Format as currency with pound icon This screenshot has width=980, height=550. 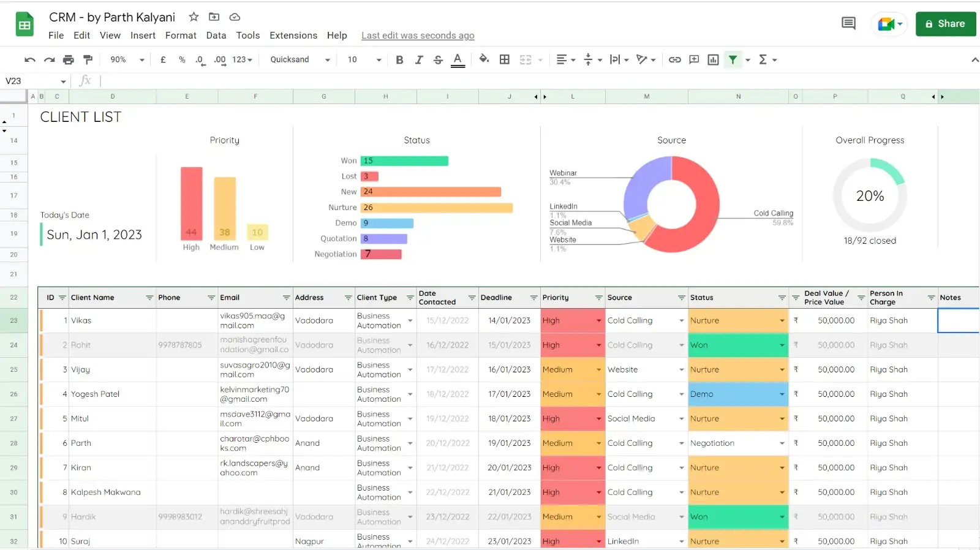point(163,59)
